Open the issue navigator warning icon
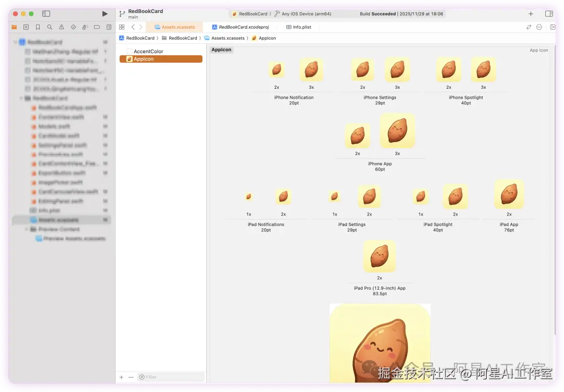 coord(62,27)
